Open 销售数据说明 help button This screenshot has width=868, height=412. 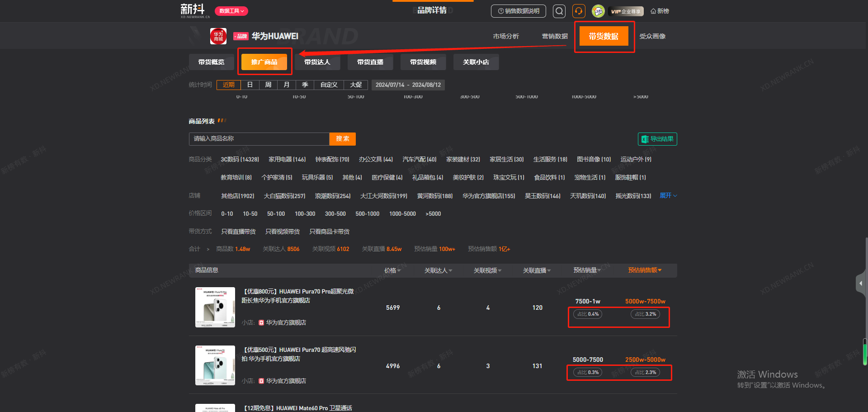(x=519, y=11)
